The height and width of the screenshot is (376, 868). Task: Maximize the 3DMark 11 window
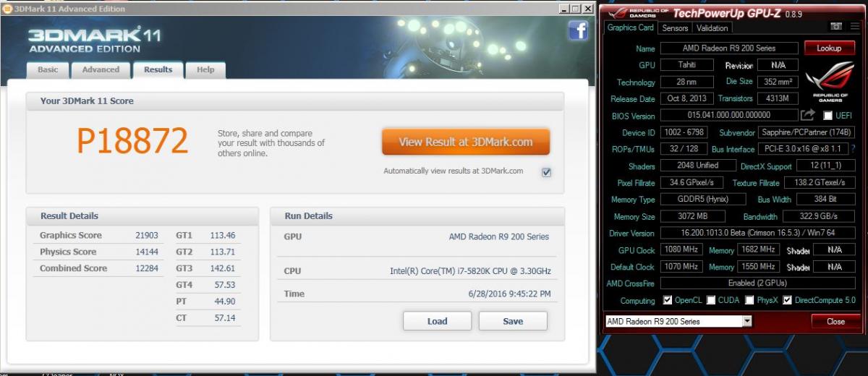(576, 9)
